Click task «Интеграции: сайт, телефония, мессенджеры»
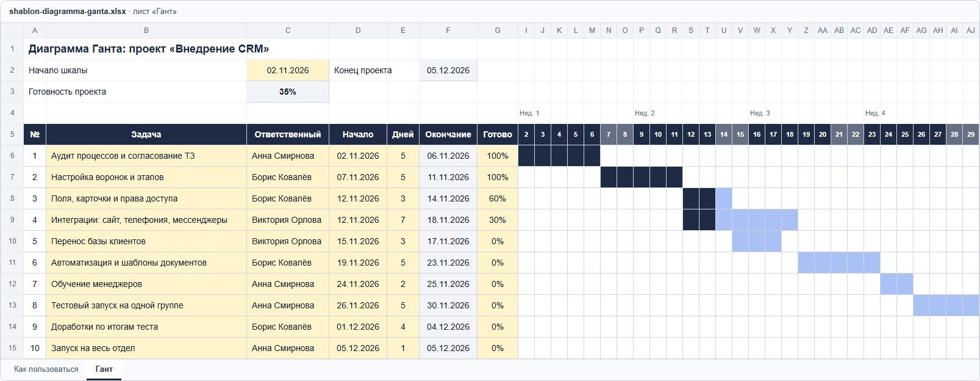The image size is (980, 381). (146, 220)
